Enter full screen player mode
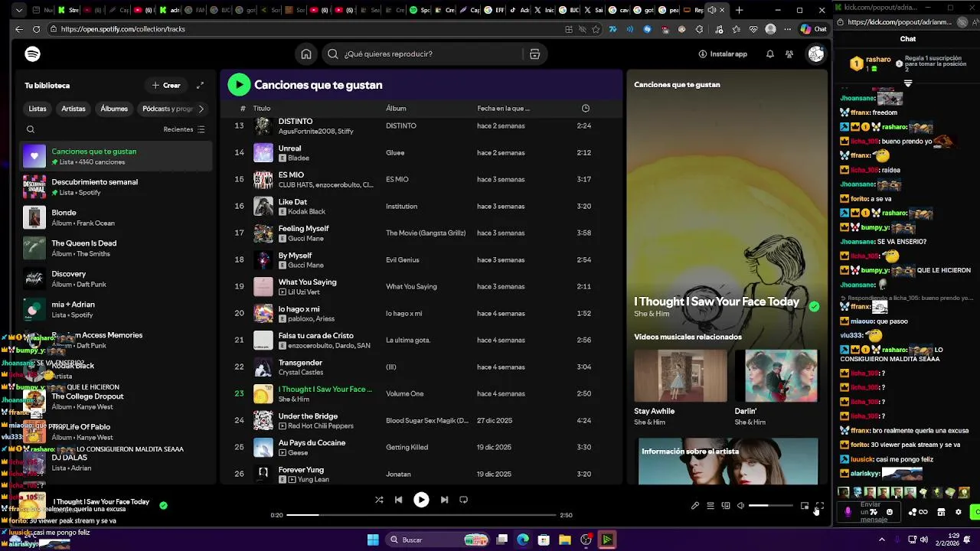Image resolution: width=980 pixels, height=551 pixels. point(819,506)
